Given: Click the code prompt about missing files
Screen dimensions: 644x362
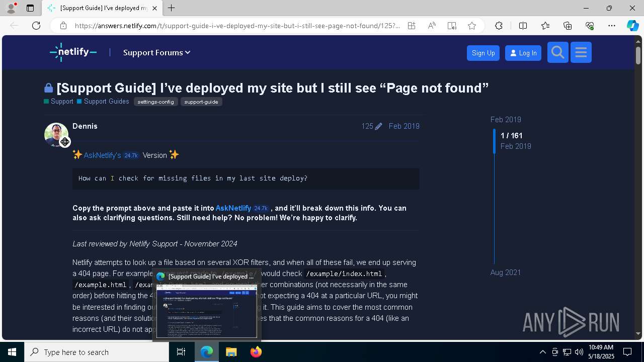Looking at the screenshot, I should [x=246, y=178].
